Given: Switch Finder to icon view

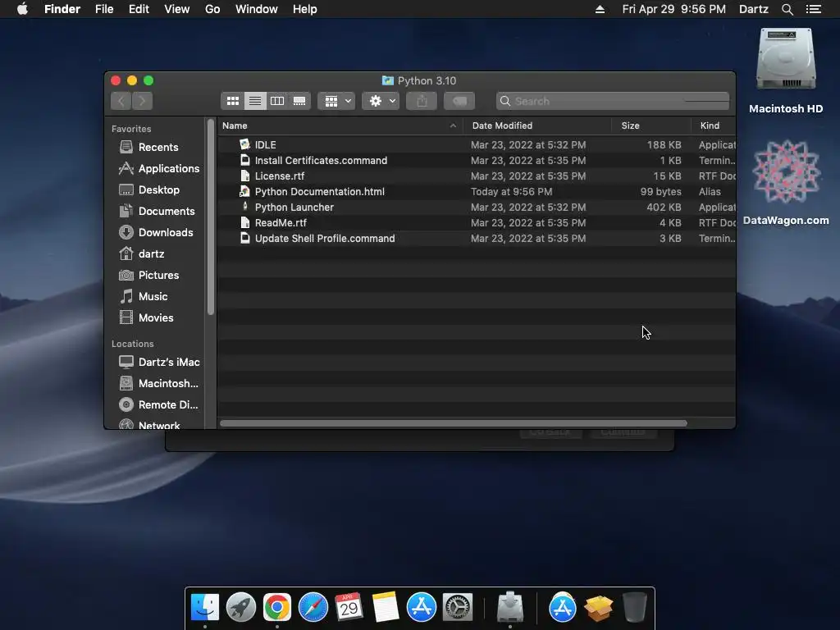Looking at the screenshot, I should [x=232, y=101].
